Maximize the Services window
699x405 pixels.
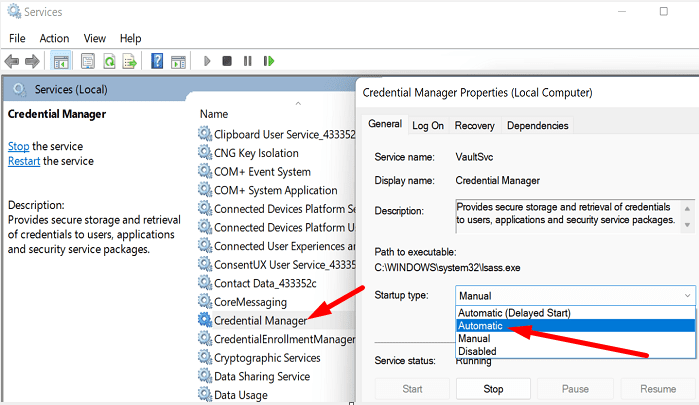click(x=664, y=12)
